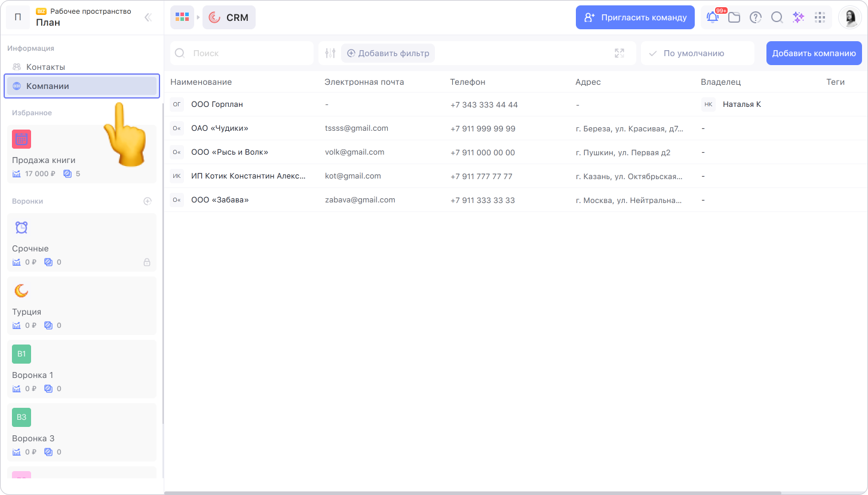Click the Поиск search field
Screen dimensions: 868x495
248,53
